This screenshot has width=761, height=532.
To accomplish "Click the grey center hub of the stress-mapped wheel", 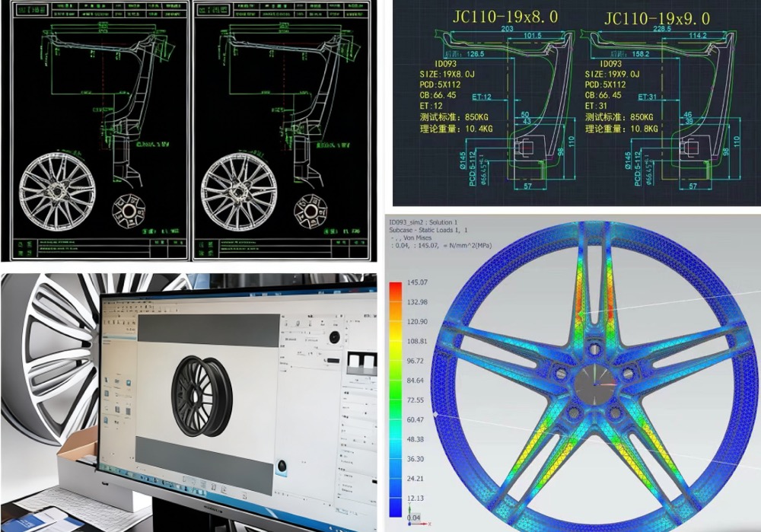I will [x=595, y=384].
